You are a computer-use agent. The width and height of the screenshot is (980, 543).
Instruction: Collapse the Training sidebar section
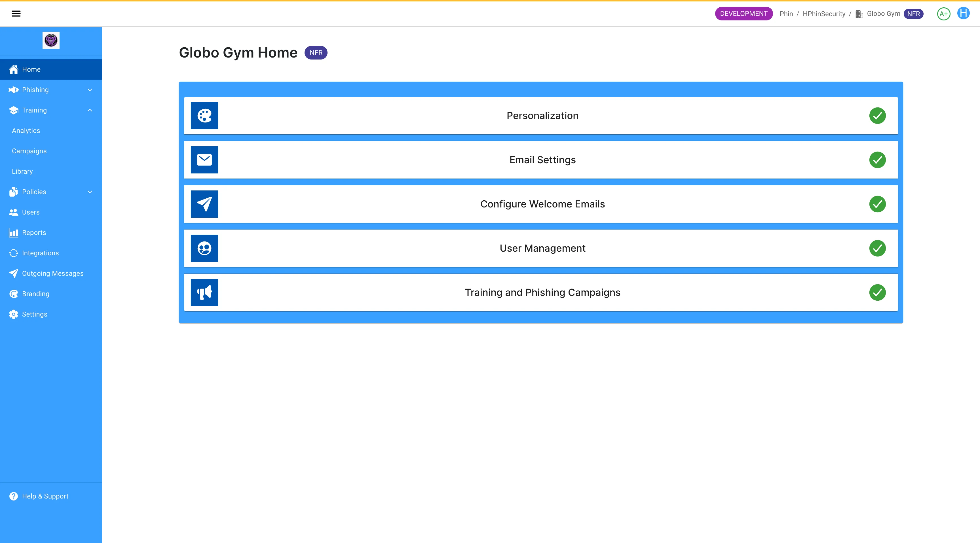click(x=51, y=110)
